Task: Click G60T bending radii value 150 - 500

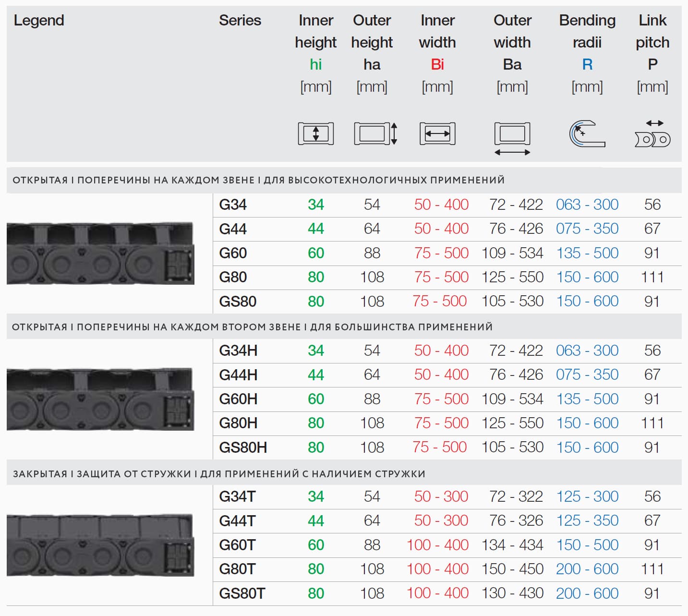Action: tap(587, 545)
